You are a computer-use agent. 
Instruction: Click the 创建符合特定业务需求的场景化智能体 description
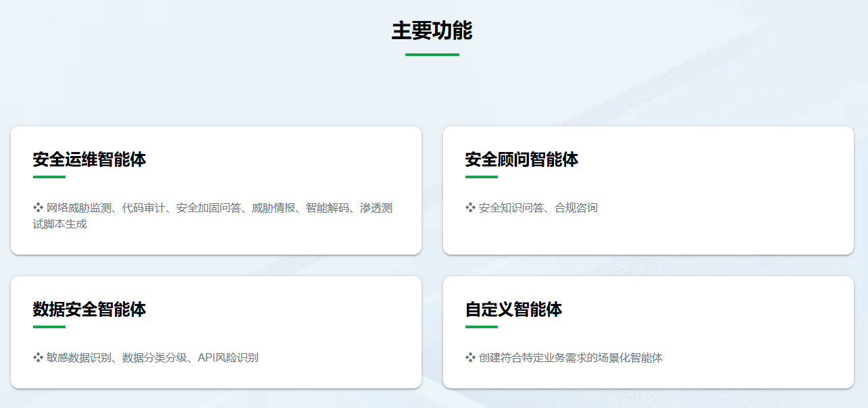(571, 357)
